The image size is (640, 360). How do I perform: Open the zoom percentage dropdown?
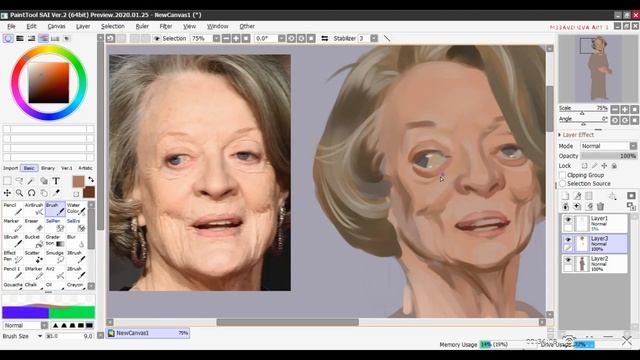tap(216, 38)
